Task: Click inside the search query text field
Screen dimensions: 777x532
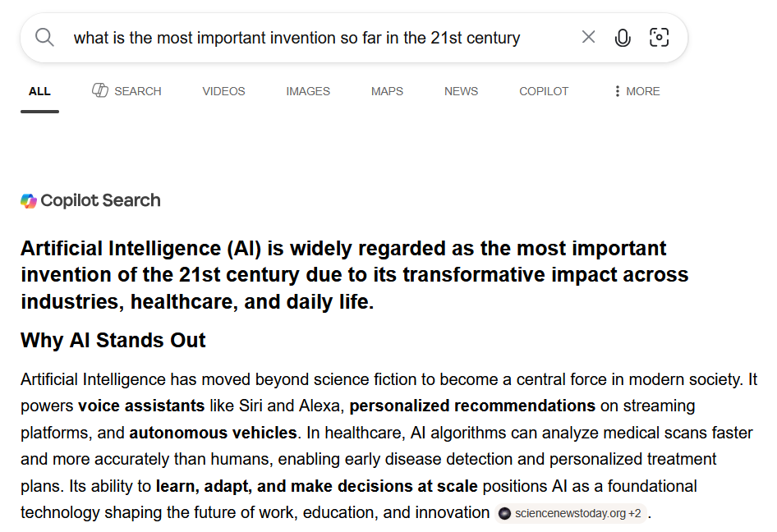Action: [317, 38]
